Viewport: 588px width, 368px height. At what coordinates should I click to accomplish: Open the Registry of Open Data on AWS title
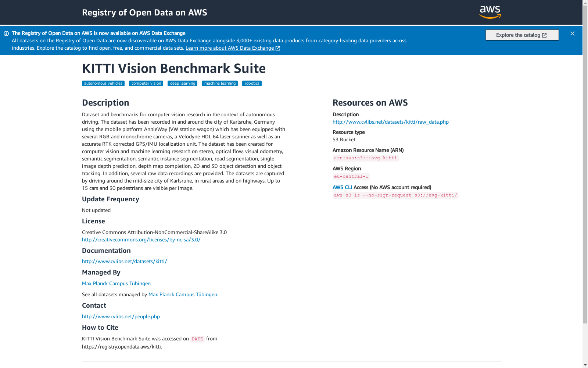pos(144,13)
